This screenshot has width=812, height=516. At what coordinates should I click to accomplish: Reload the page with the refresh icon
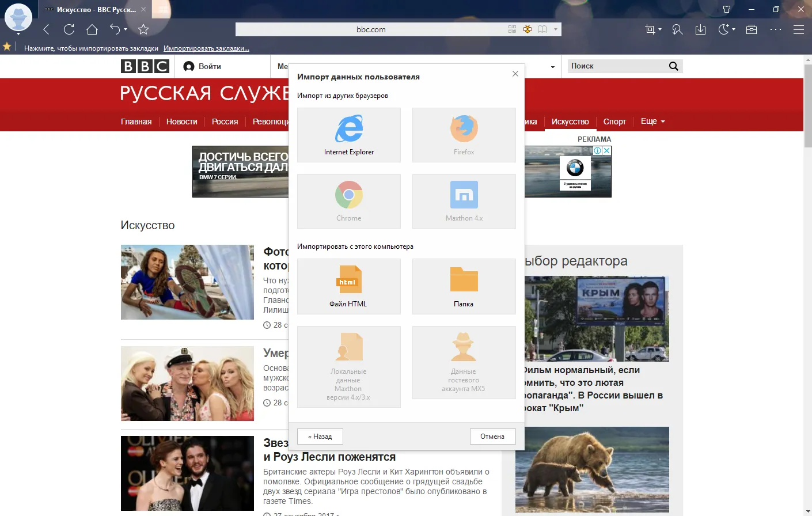(69, 29)
